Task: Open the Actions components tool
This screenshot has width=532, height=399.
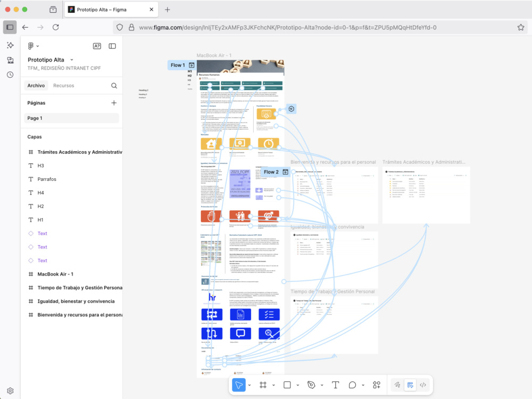Action: pyautogui.click(x=377, y=385)
